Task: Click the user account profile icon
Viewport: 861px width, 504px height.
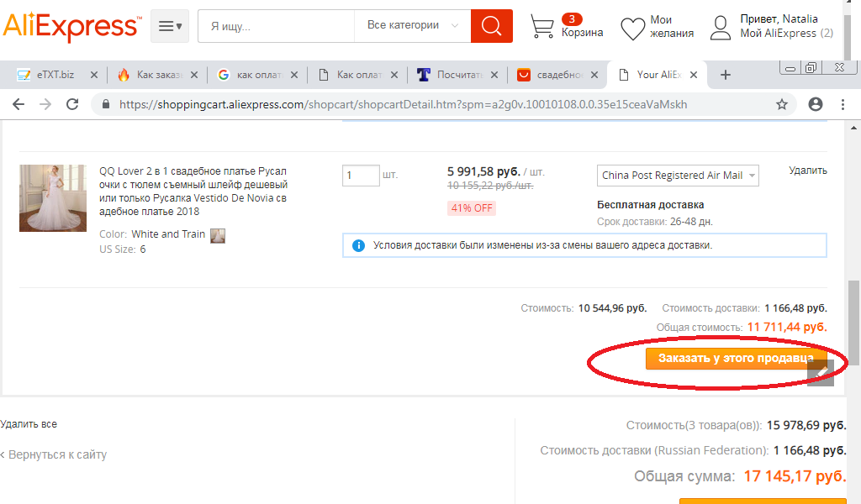Action: point(721,28)
